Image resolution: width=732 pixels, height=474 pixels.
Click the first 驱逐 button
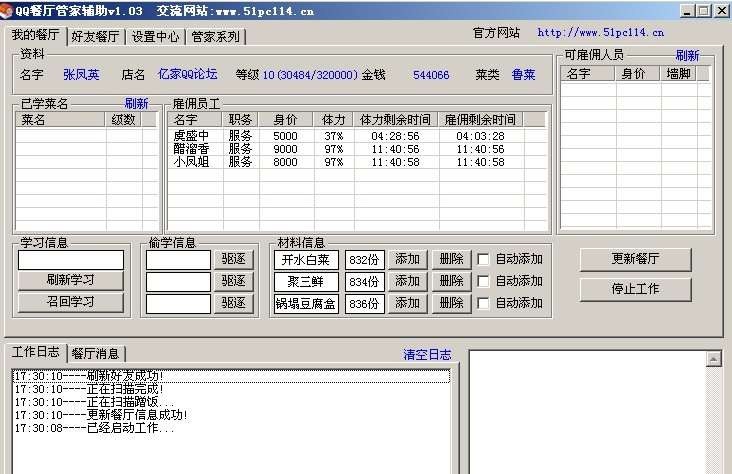click(233, 259)
